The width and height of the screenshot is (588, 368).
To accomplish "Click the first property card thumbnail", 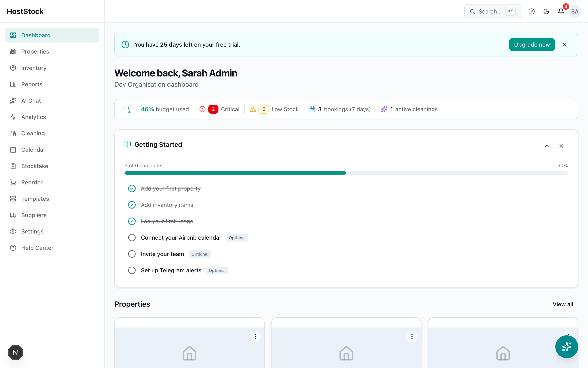I will [x=189, y=348].
